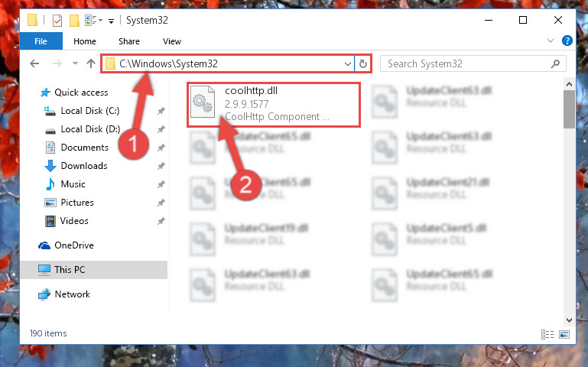
Task: Open Customize Quick Access Toolbar dropdown
Action: point(111,21)
